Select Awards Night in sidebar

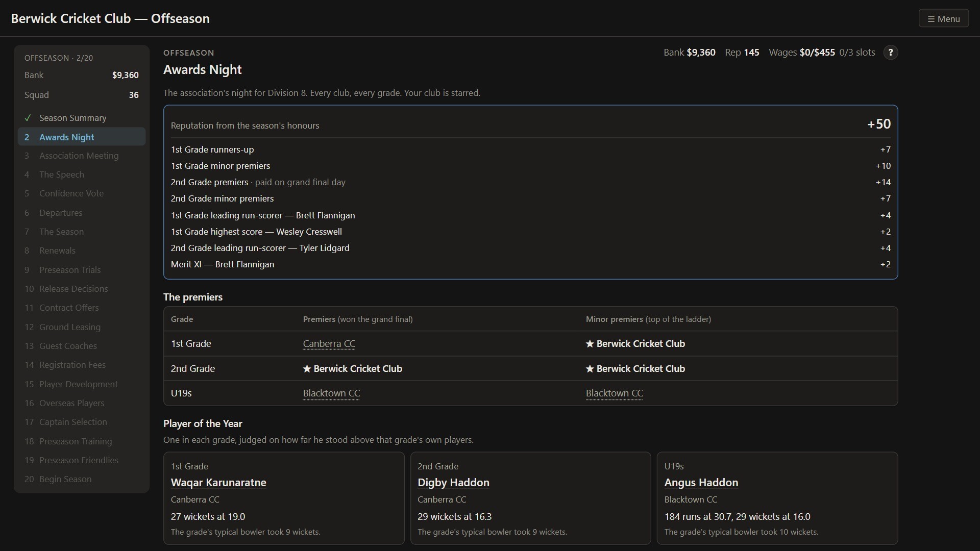pyautogui.click(x=82, y=137)
